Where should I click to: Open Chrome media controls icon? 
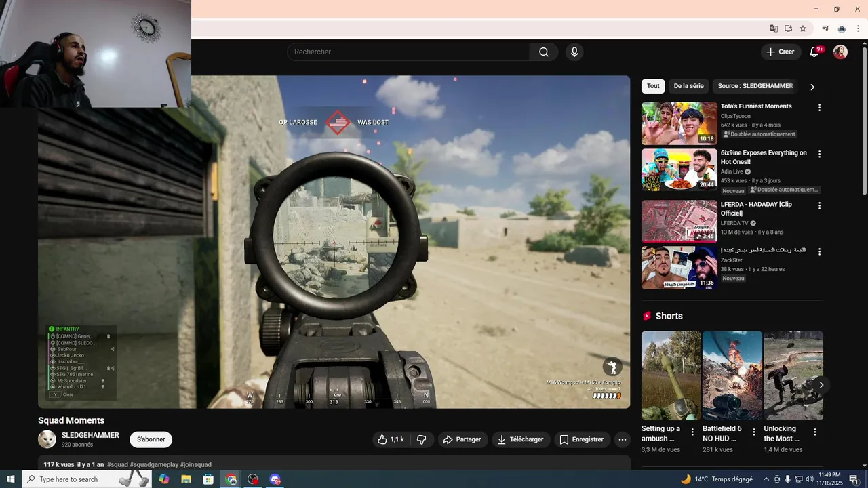click(x=825, y=28)
